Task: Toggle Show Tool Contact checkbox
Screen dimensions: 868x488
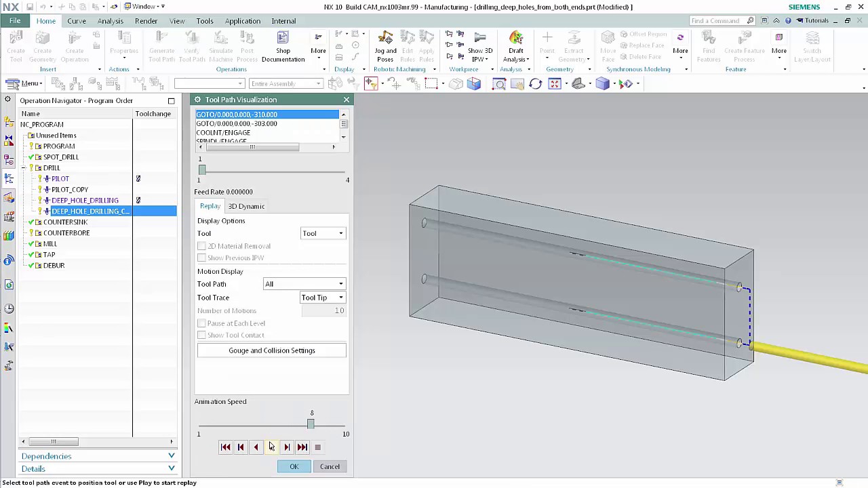Action: (x=201, y=335)
